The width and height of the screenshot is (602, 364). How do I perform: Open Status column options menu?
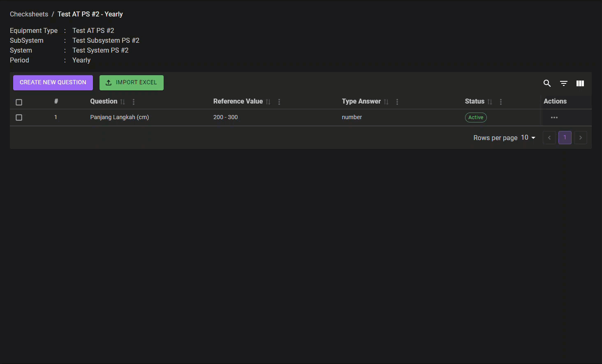coord(501,102)
